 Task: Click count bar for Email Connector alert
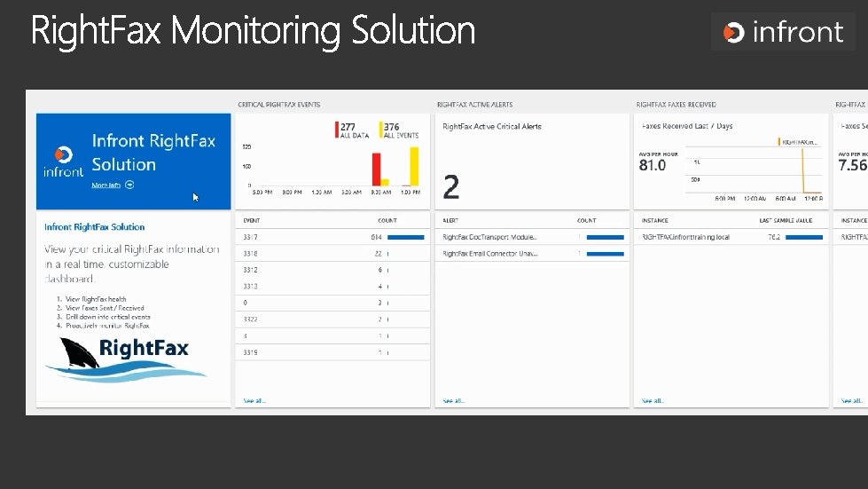click(605, 254)
